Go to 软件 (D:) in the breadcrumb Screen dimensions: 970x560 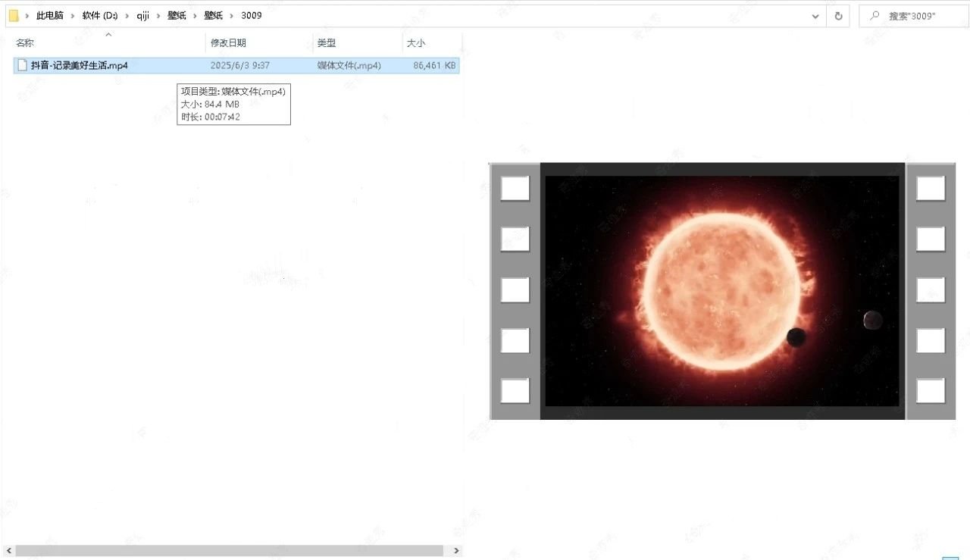(x=100, y=15)
